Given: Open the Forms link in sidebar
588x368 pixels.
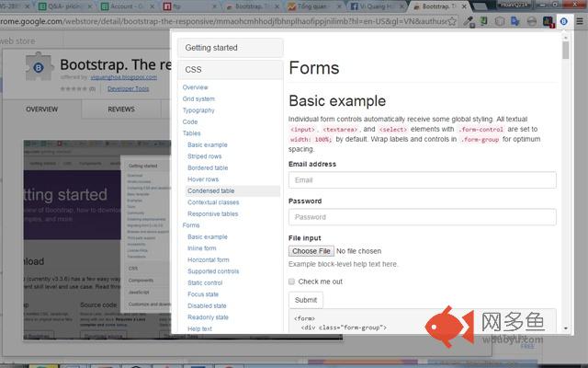Looking at the screenshot, I should click(x=191, y=225).
